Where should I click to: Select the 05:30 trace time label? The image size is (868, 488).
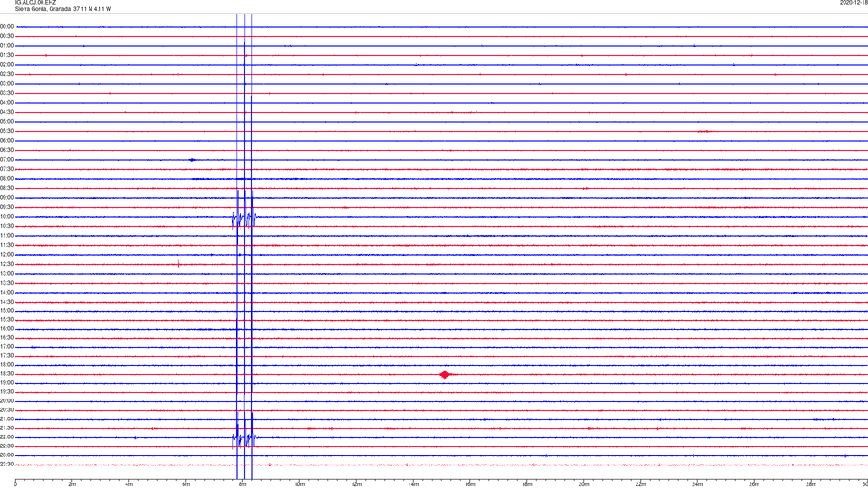[6, 131]
